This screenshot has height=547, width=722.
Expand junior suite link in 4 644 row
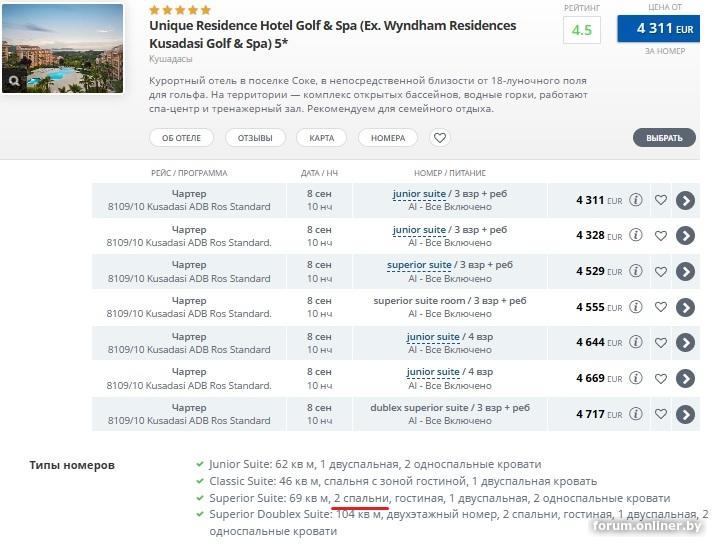click(x=433, y=337)
